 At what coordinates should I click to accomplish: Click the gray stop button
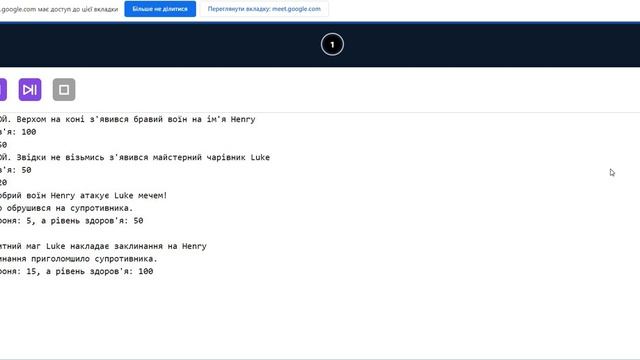click(x=64, y=89)
